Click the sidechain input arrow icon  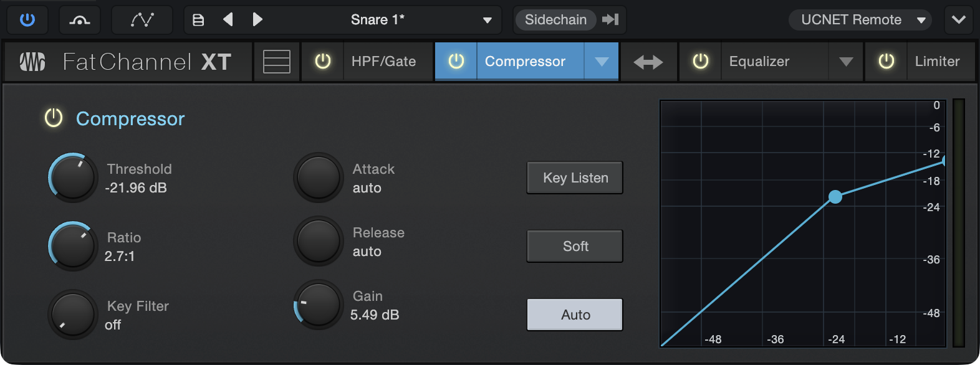[x=610, y=20]
